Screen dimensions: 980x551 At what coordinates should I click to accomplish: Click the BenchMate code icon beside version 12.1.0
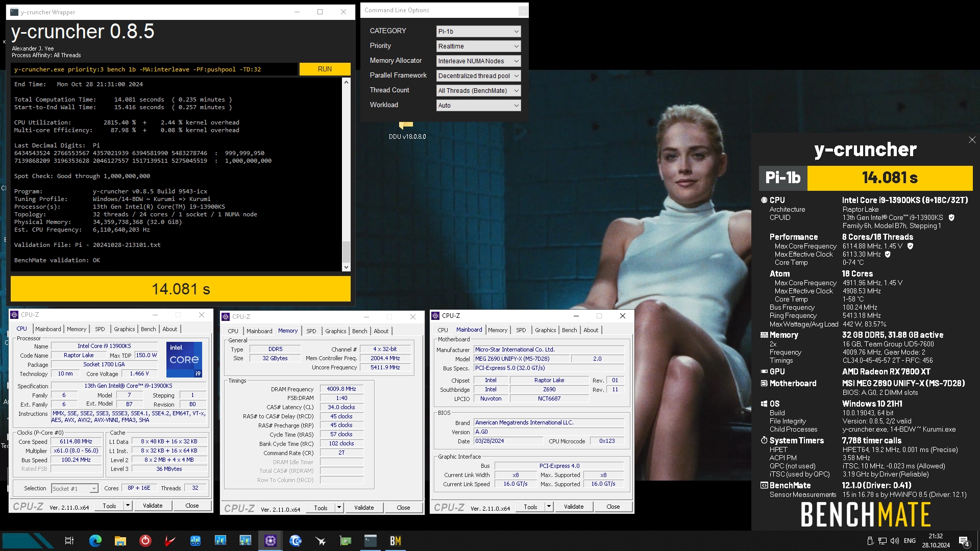click(764, 485)
